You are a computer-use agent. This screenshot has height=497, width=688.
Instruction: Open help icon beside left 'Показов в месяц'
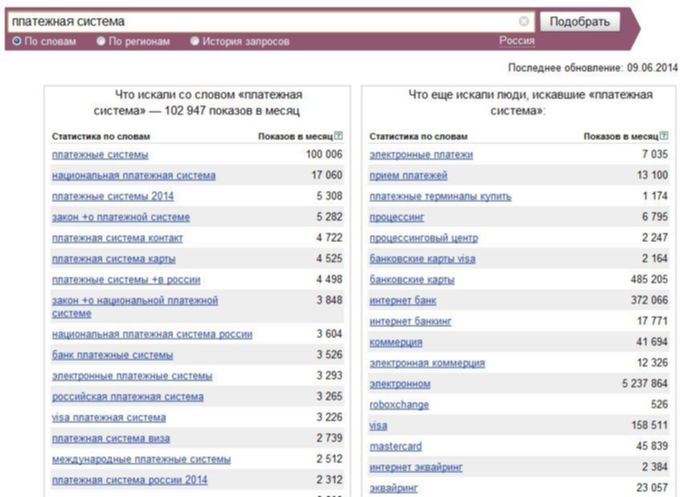(x=338, y=136)
